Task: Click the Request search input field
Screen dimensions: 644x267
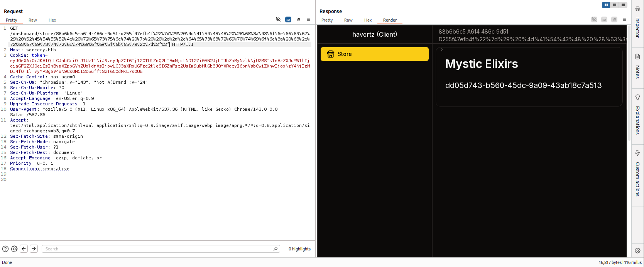Action: click(158, 249)
